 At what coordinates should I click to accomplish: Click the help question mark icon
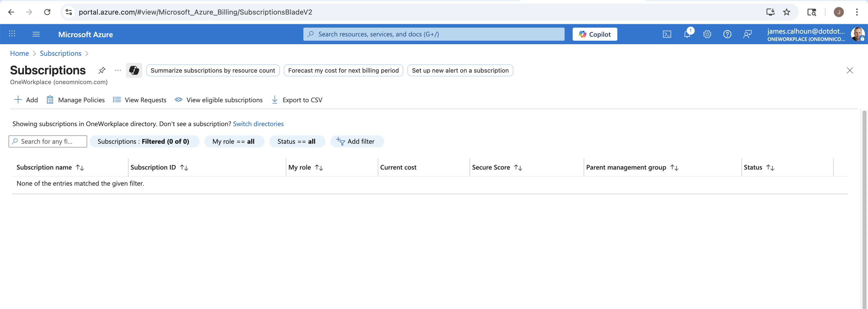tap(727, 34)
